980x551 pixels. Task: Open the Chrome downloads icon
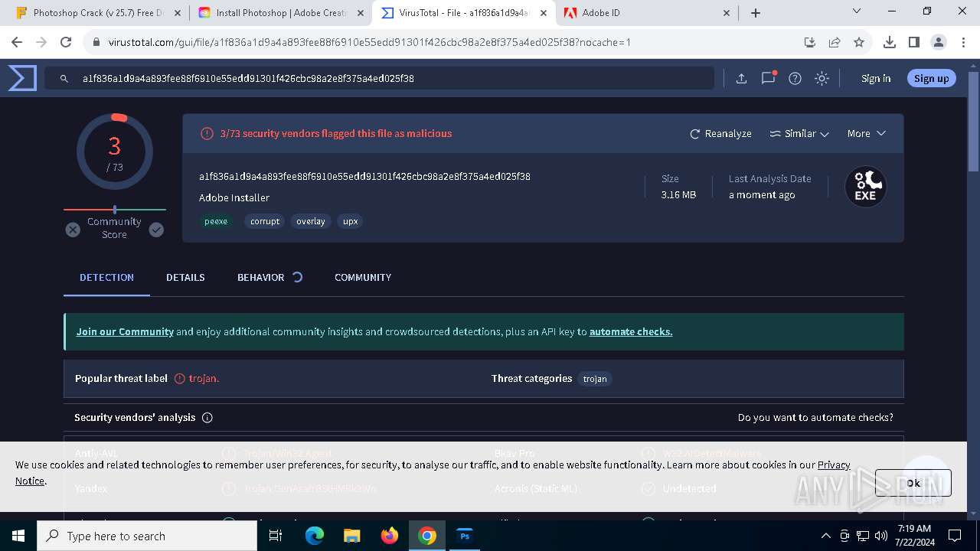click(x=889, y=42)
